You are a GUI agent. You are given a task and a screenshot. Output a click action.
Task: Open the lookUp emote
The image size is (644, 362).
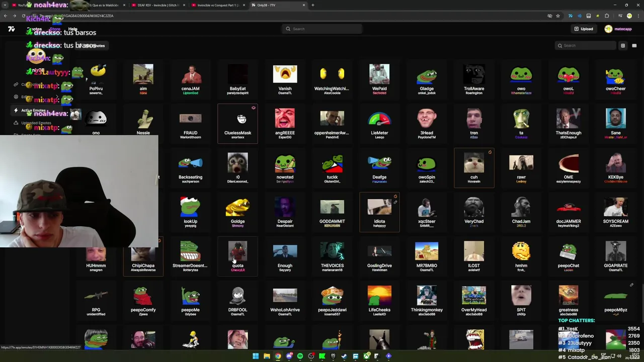[x=191, y=212]
